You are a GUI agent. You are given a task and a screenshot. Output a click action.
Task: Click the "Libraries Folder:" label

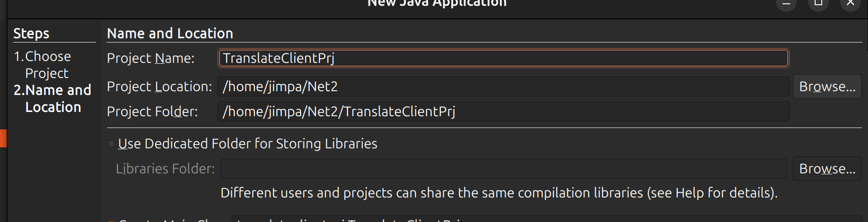pyautogui.click(x=165, y=169)
